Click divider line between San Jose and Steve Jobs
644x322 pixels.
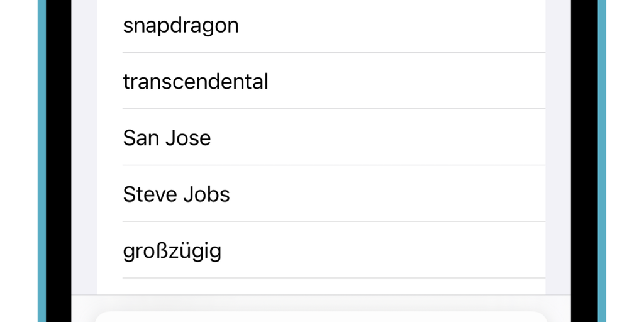tap(333, 165)
